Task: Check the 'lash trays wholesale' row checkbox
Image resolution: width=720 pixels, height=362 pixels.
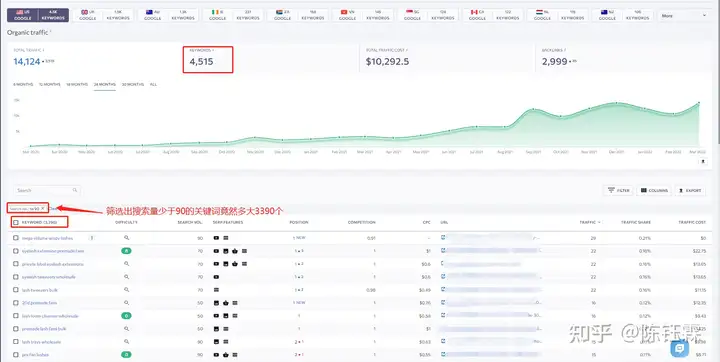Action: 16,342
